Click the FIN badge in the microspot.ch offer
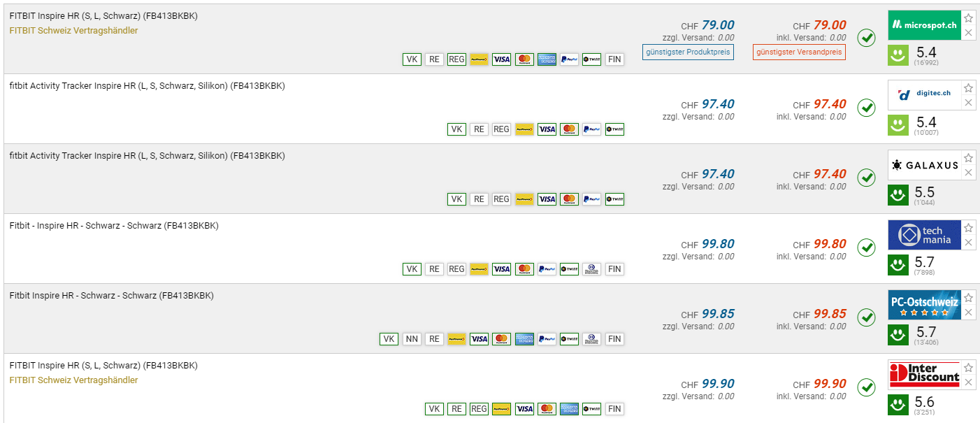Screen dimensions: 980x423 tap(614, 59)
